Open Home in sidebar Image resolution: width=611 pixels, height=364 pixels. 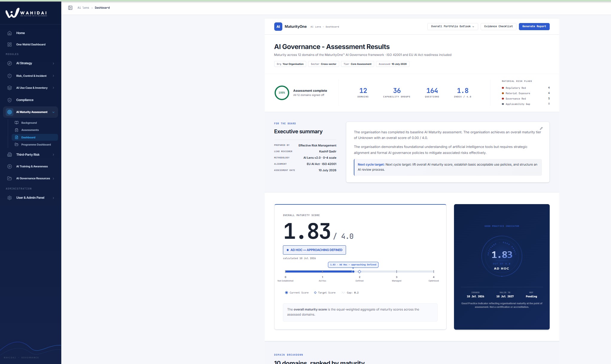point(31,33)
